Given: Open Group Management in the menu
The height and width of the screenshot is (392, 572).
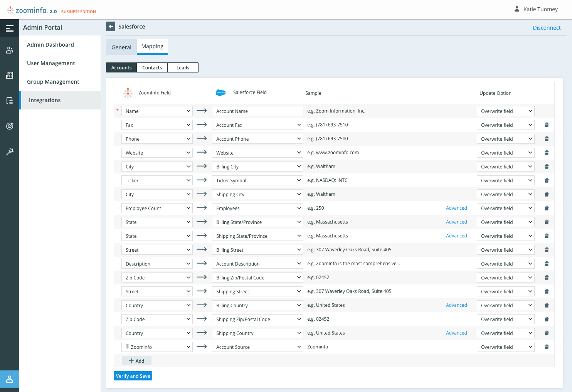Looking at the screenshot, I should coord(60,82).
